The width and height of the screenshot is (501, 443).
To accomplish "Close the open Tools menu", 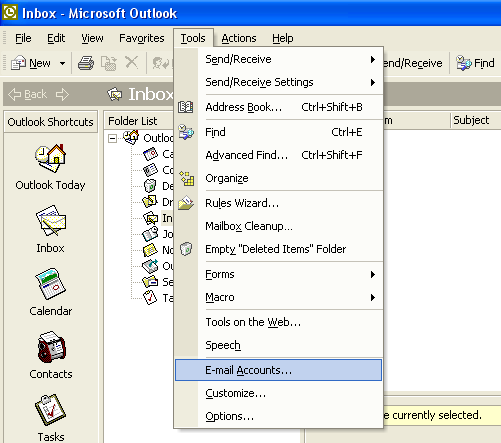I will 193,38.
